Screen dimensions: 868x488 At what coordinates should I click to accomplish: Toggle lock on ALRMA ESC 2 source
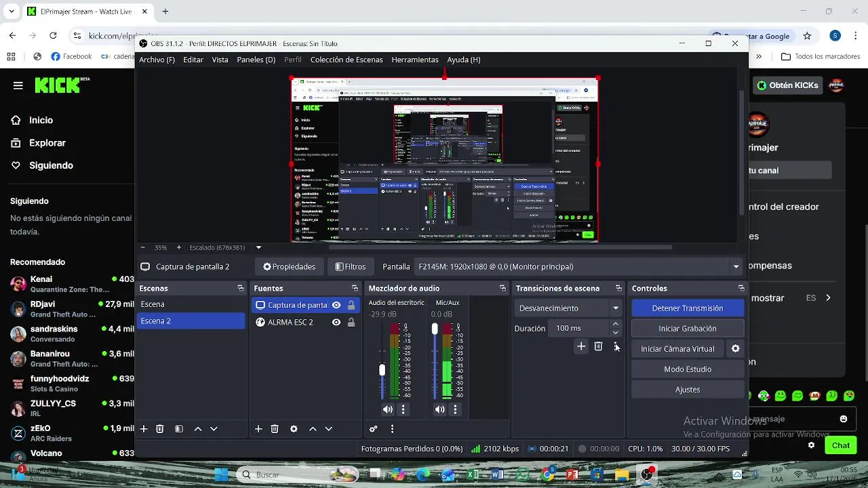point(351,323)
